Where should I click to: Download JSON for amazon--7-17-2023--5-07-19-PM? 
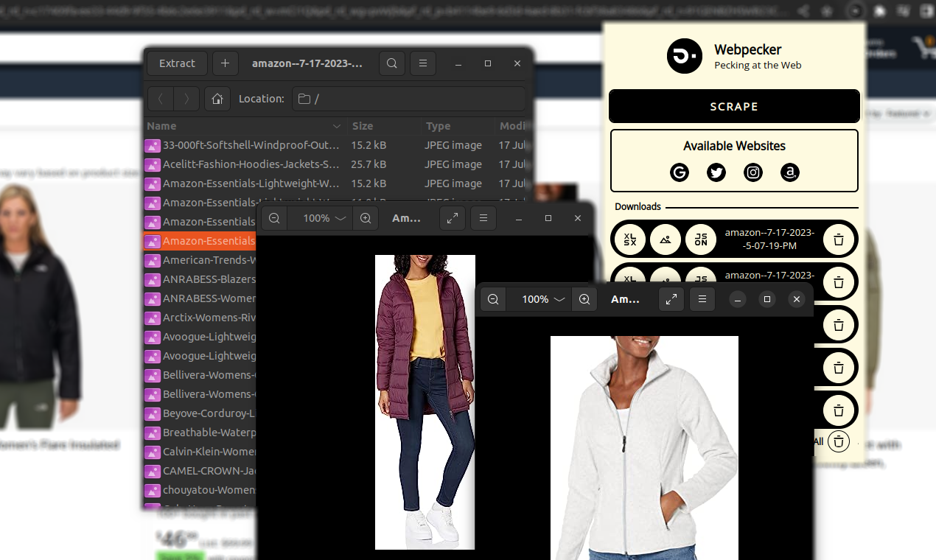pos(701,239)
